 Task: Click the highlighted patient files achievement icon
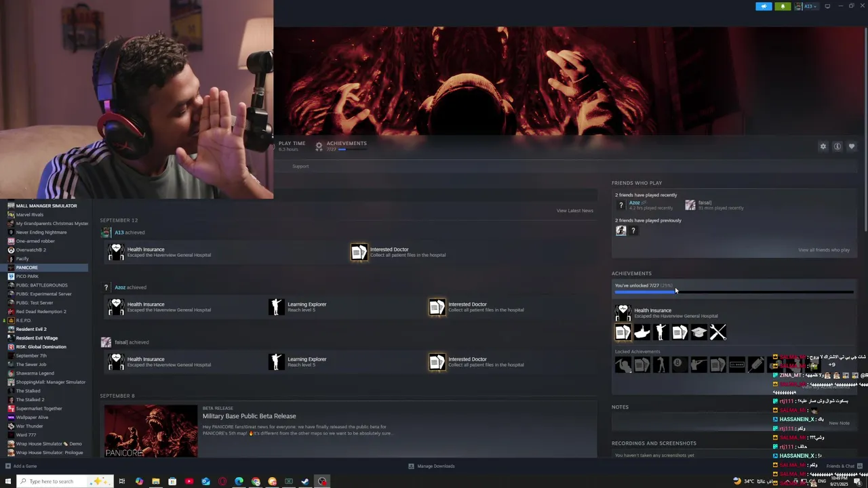tap(623, 332)
